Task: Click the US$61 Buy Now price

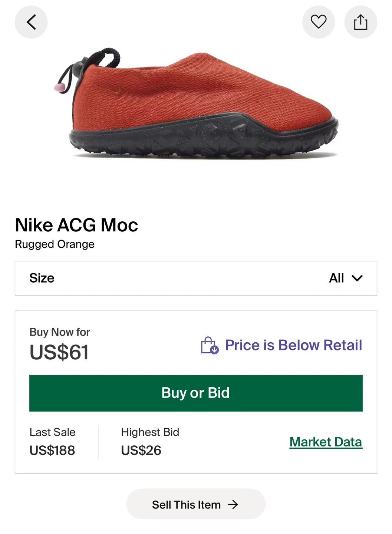Action: tap(59, 352)
